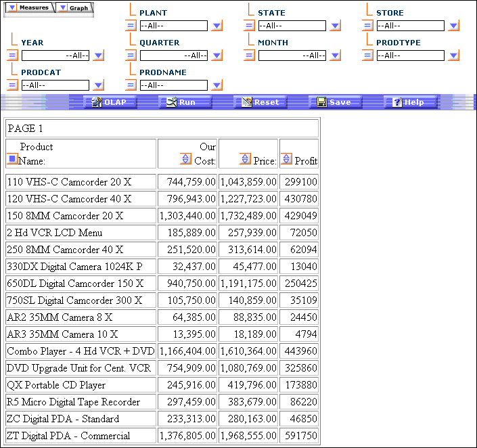Expand the PRODNAME dropdown list
477x448 pixels.
point(217,85)
